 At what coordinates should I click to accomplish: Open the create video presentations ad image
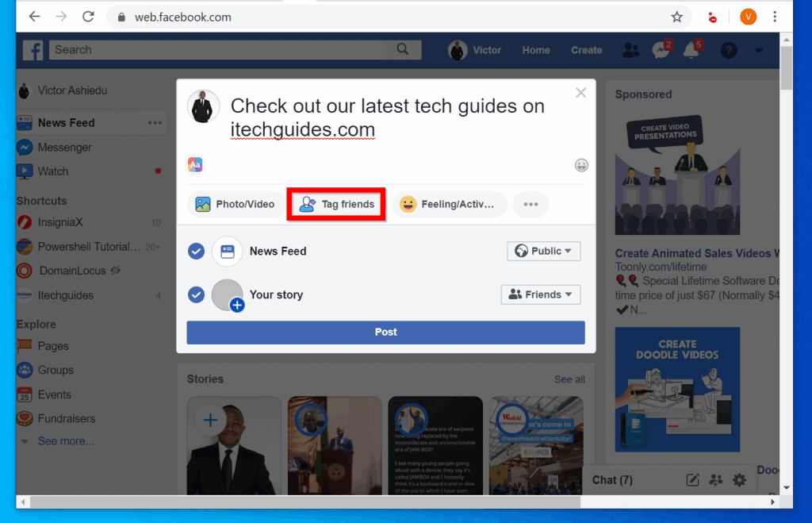pos(677,175)
